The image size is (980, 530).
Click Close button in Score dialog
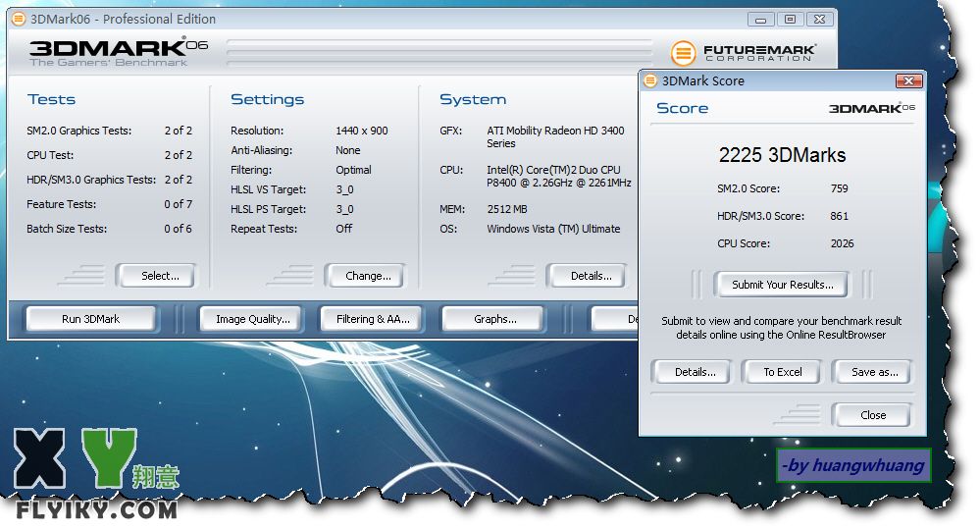point(872,415)
